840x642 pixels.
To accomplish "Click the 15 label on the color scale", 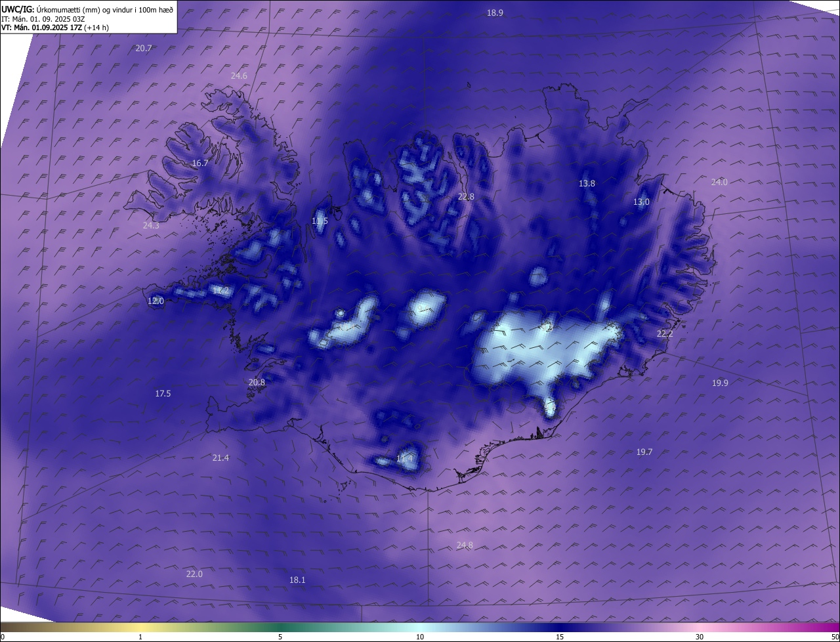I will click(560, 637).
